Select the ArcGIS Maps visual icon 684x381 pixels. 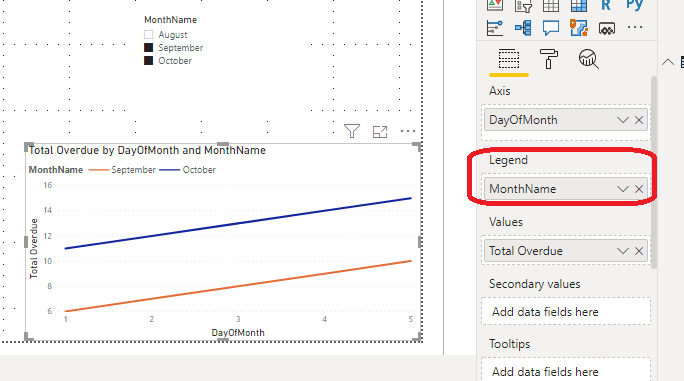pyautogui.click(x=579, y=28)
